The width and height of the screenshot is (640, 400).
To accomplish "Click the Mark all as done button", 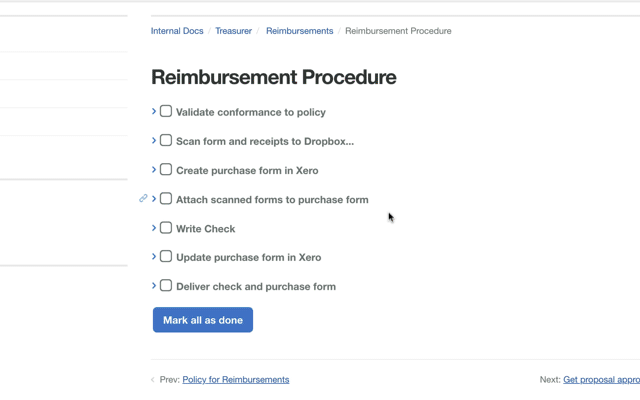I will pos(203,320).
